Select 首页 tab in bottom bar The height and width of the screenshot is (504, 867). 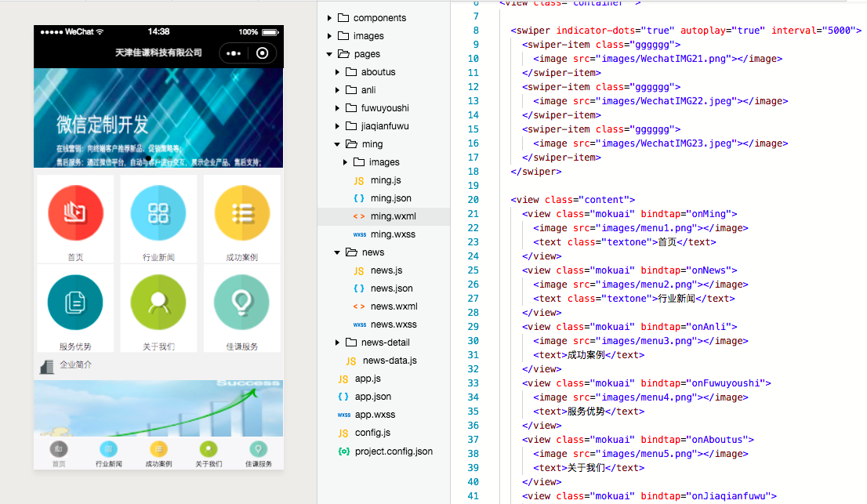click(x=59, y=455)
